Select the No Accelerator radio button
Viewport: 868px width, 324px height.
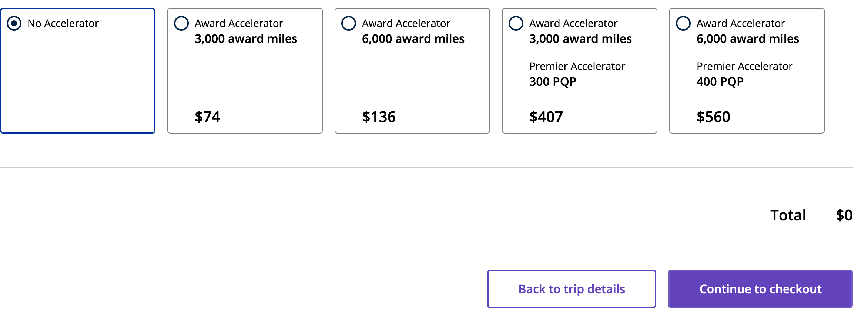(14, 23)
